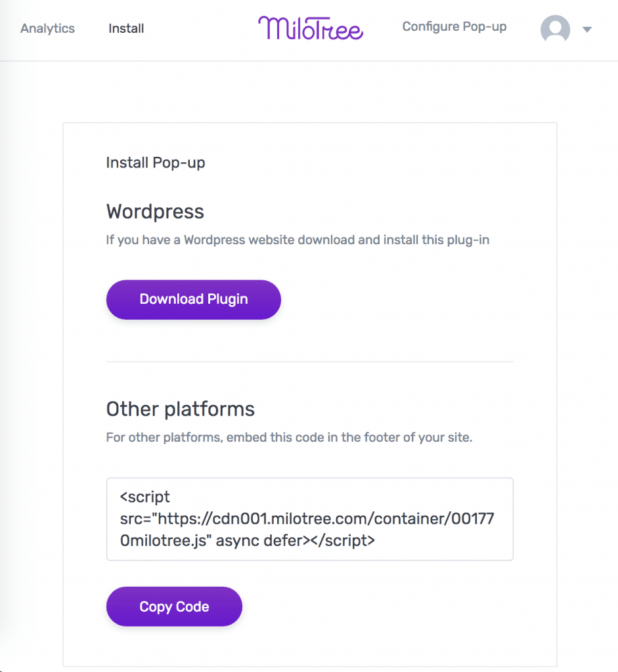Click the Install Pop-up heading
This screenshot has width=618, height=672.
click(x=155, y=162)
